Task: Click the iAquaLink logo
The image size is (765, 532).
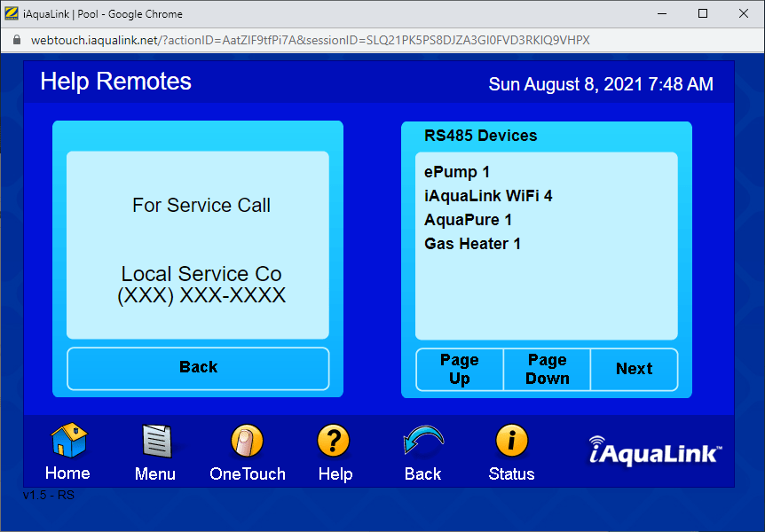Action: pyautogui.click(x=655, y=451)
